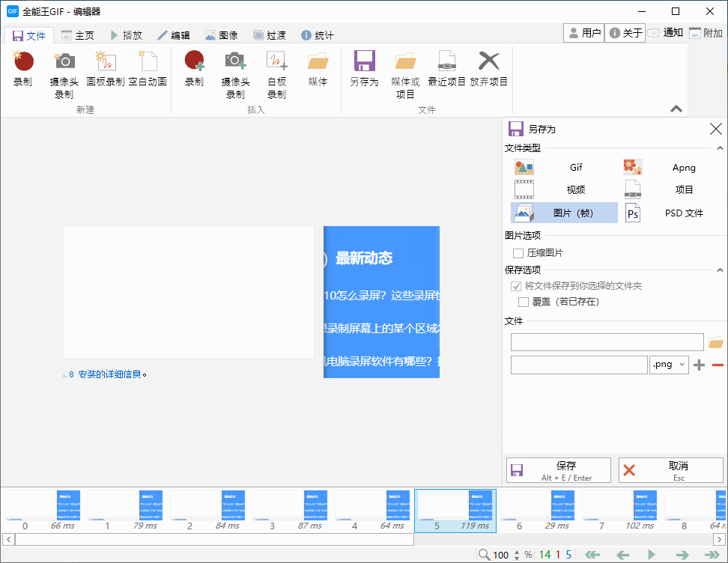
Task: Open the 过渡 ribbon tab
Action: tap(270, 35)
